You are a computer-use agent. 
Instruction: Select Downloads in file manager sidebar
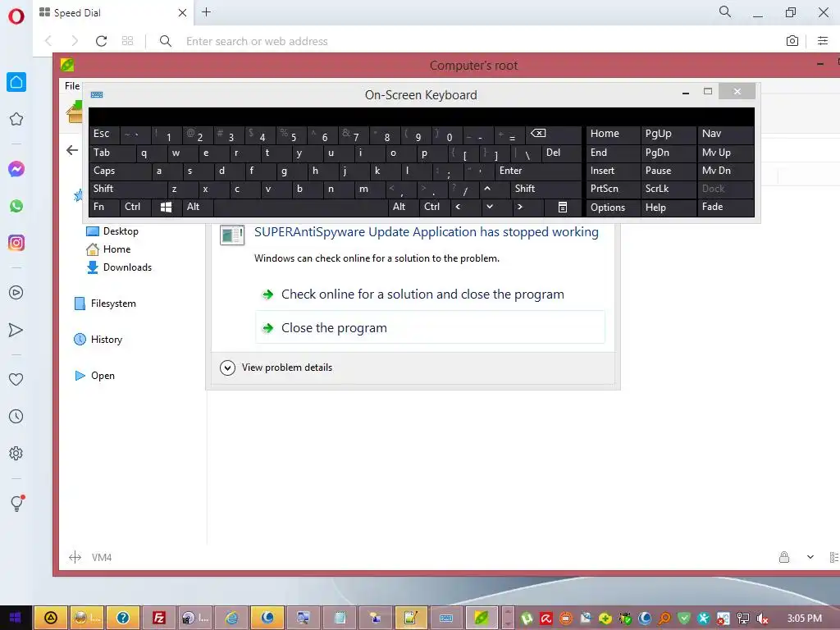[x=119, y=267]
